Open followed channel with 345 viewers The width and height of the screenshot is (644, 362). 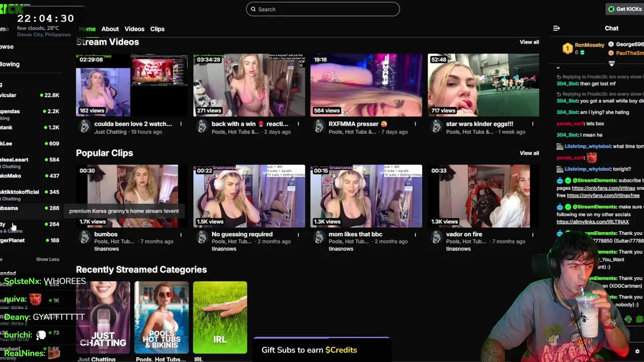click(x=30, y=194)
